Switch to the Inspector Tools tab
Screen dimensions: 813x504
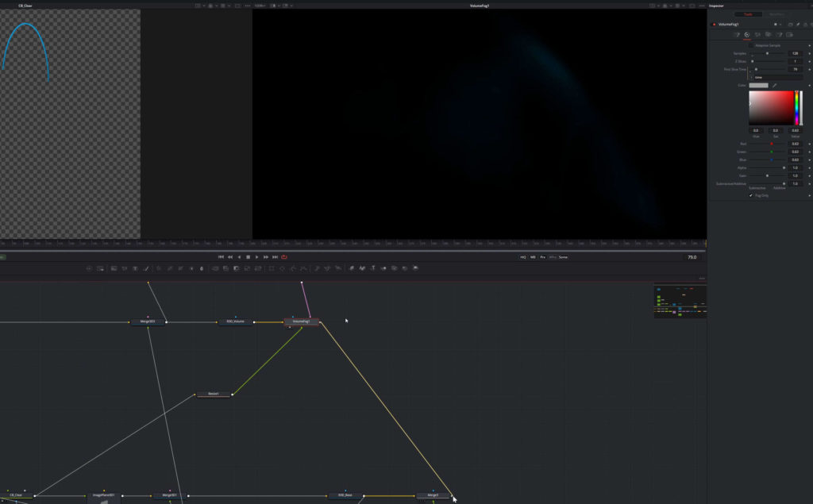point(748,14)
